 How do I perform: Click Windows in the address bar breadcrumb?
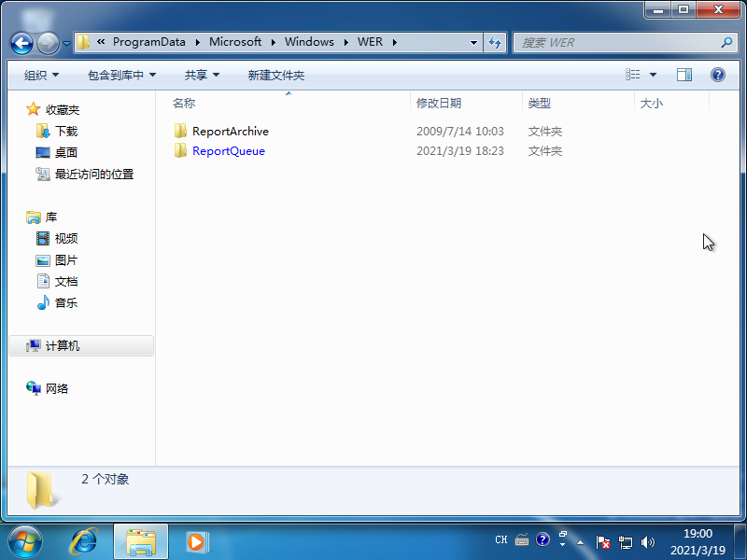[309, 42]
